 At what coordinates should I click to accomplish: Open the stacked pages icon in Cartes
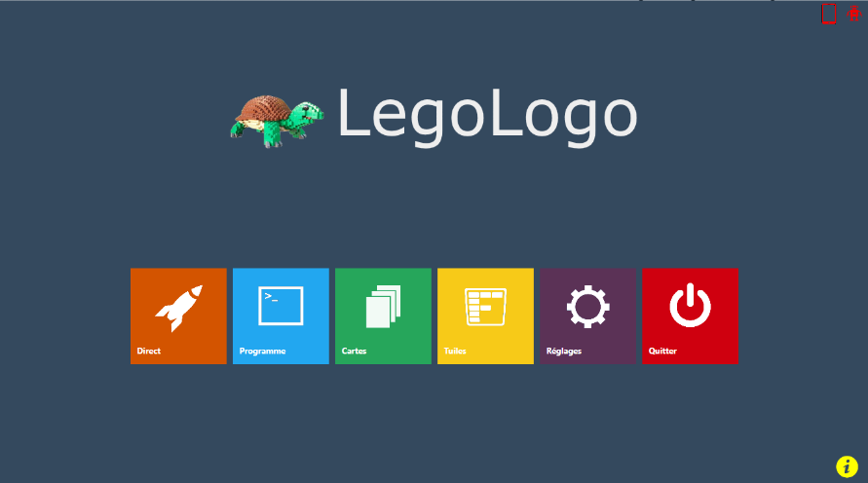coord(383,307)
